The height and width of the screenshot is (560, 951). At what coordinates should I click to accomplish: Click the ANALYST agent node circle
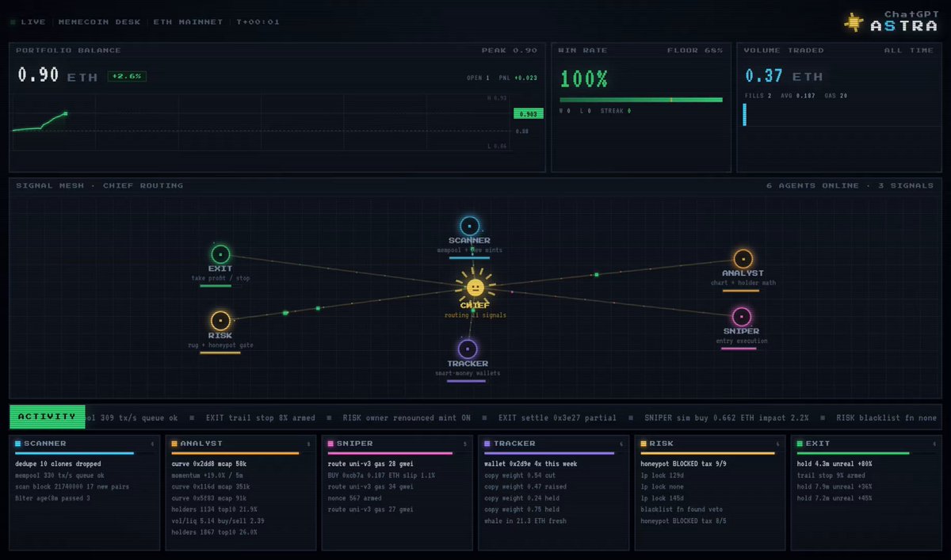[x=743, y=258]
